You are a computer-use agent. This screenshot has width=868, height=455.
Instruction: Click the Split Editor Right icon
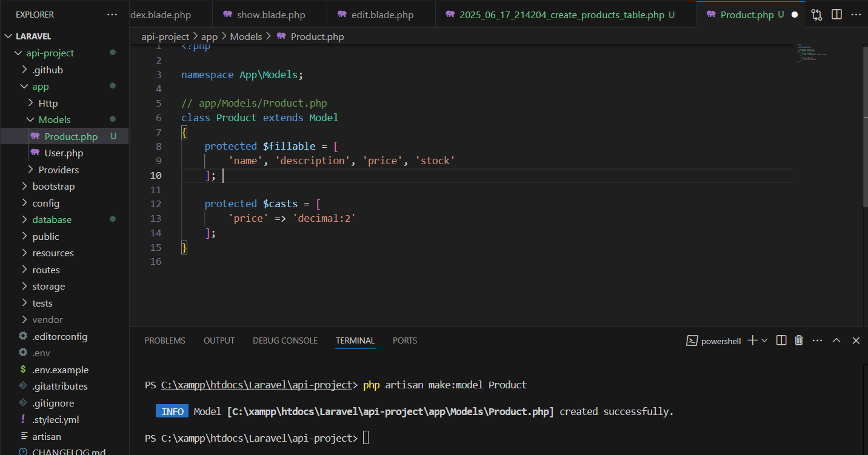click(x=836, y=15)
